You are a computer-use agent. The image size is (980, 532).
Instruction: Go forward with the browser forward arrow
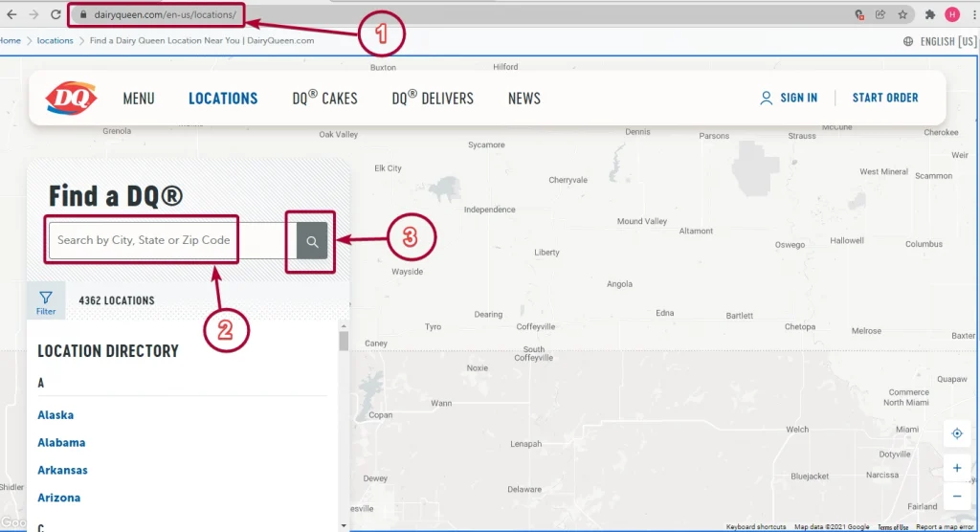[33, 14]
